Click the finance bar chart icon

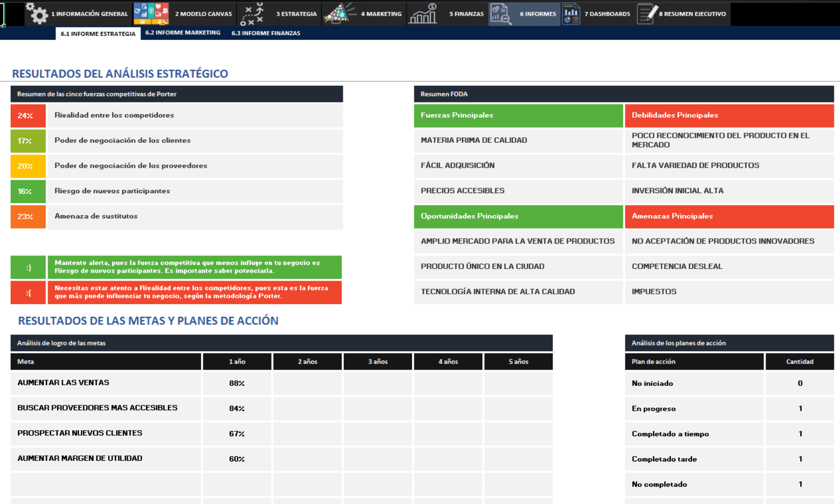pos(423,13)
